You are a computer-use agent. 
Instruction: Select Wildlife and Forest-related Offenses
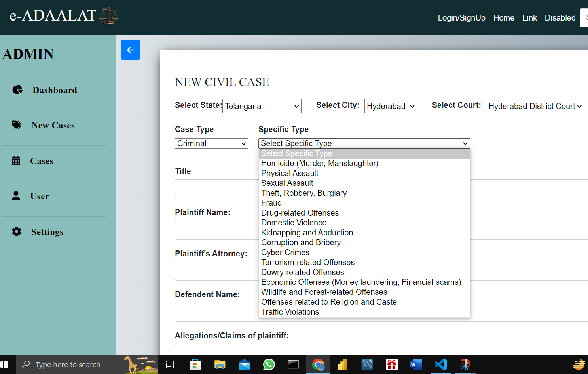pos(364,292)
